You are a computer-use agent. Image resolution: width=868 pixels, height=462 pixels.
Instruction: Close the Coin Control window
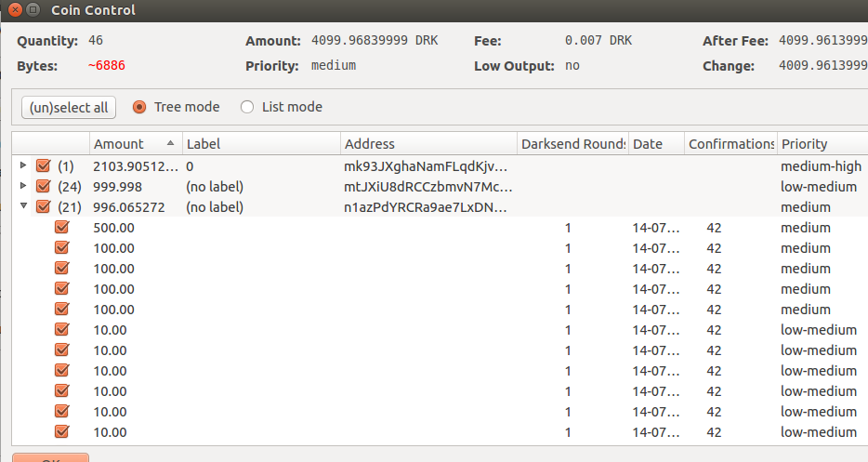tap(16, 10)
